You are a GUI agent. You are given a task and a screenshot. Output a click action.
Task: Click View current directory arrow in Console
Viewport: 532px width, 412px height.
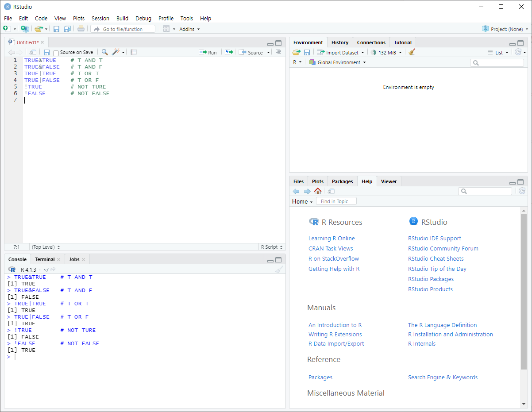53,269
